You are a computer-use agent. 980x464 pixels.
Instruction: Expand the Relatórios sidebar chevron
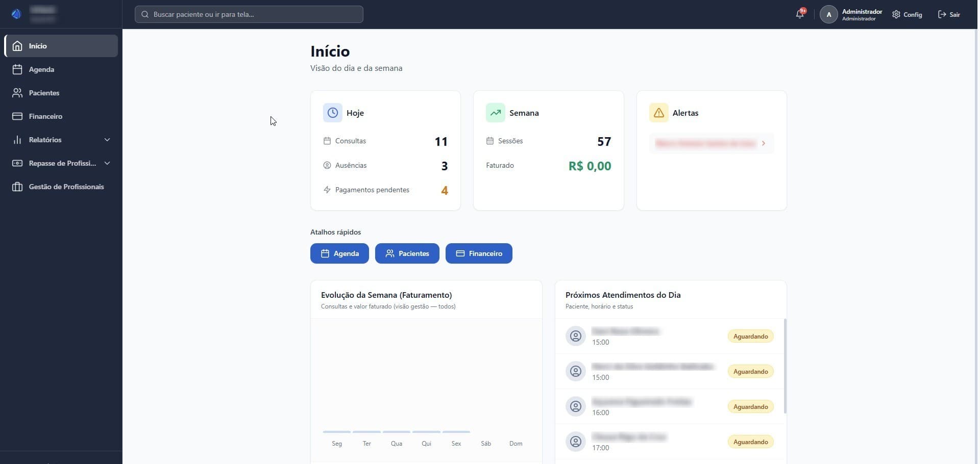pyautogui.click(x=107, y=140)
